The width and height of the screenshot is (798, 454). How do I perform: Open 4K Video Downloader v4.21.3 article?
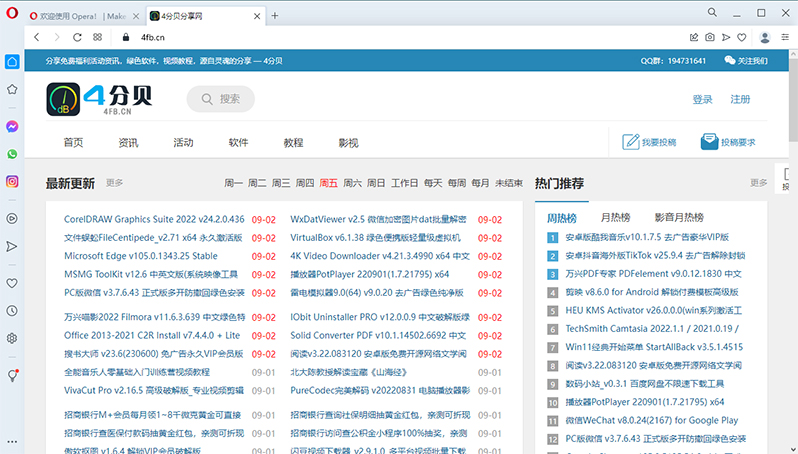pyautogui.click(x=380, y=256)
